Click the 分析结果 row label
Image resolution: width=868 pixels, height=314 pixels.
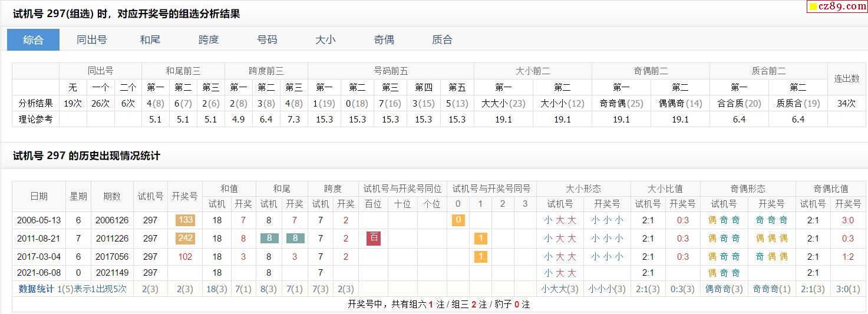click(x=35, y=103)
